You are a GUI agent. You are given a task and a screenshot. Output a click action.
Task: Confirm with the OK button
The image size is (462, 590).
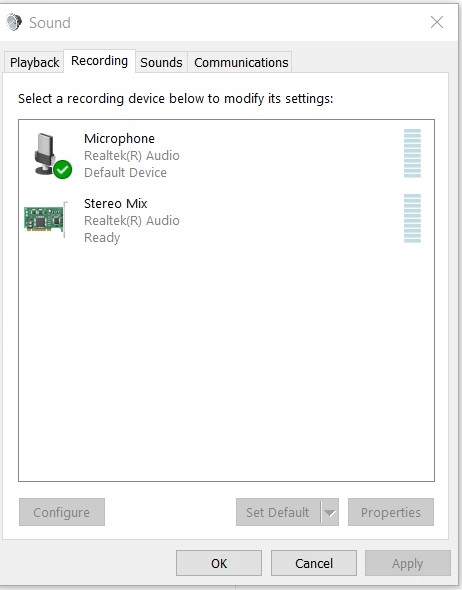pos(219,563)
